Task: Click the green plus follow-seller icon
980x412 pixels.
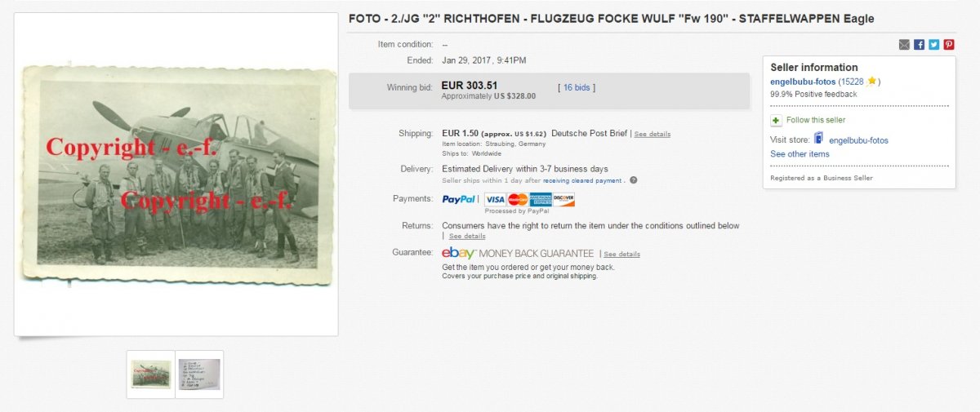Action: click(776, 120)
